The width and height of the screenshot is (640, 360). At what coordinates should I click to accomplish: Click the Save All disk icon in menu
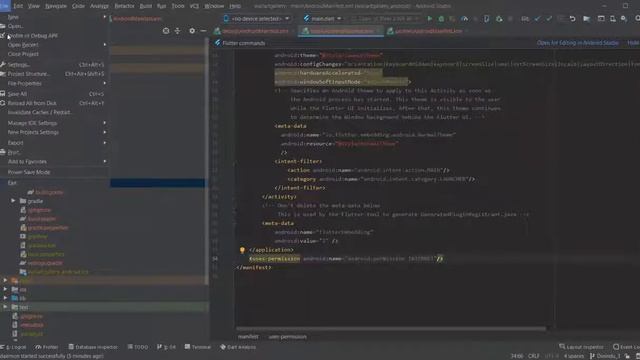2,94
